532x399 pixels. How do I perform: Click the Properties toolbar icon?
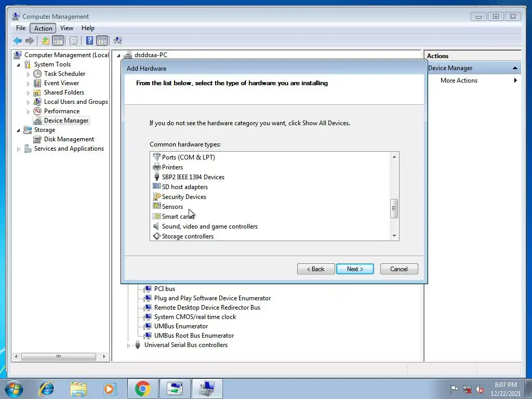[x=73, y=41]
